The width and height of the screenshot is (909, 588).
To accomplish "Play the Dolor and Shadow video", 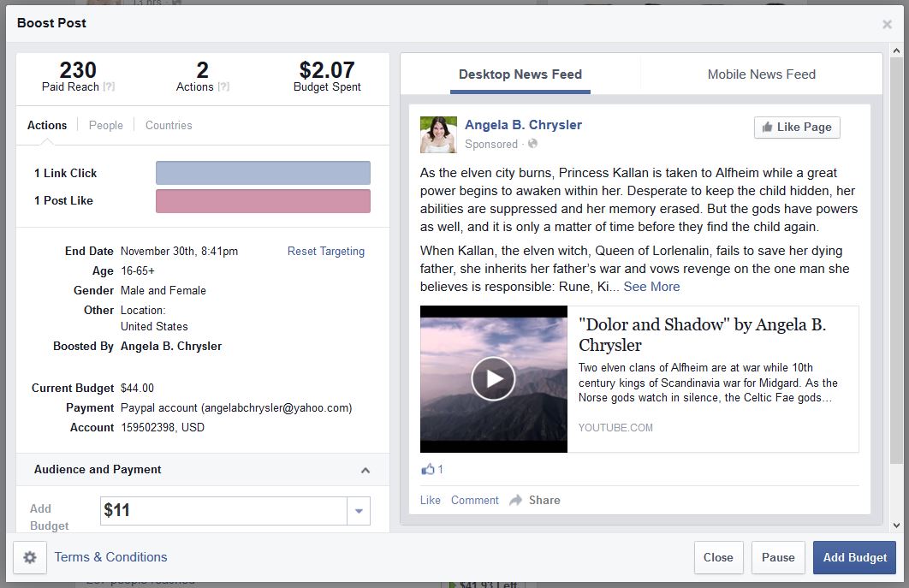I will click(x=493, y=378).
